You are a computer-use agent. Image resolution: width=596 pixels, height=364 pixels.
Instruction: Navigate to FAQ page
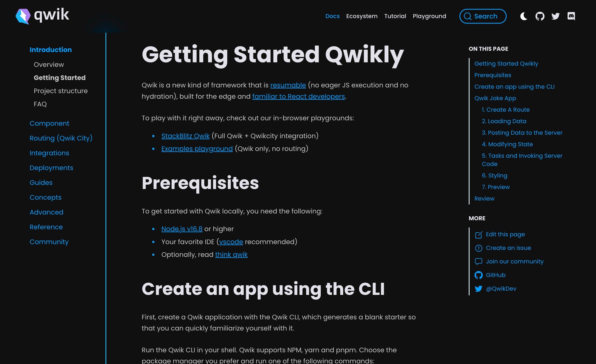[x=40, y=104]
